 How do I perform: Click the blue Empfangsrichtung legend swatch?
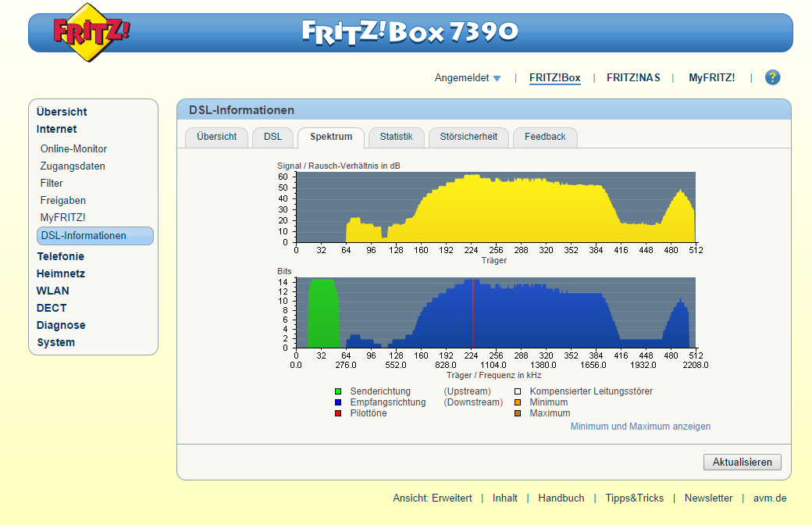[338, 402]
